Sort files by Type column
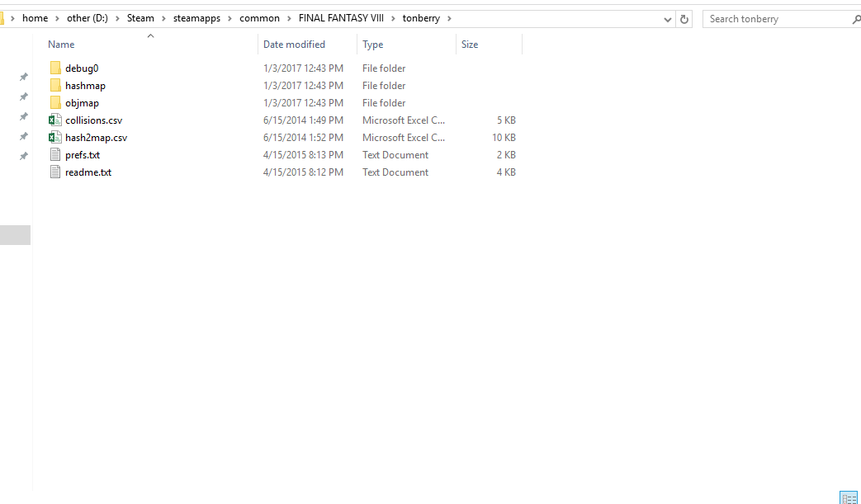The height and width of the screenshot is (504, 861). (x=373, y=45)
